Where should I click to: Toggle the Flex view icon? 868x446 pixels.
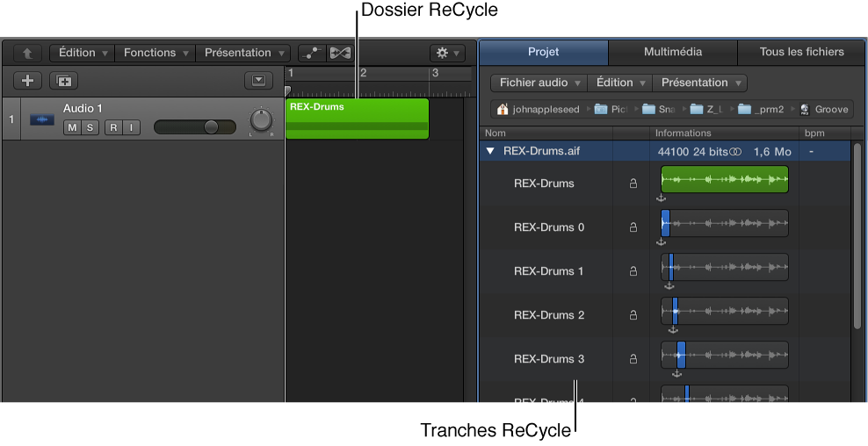pos(340,54)
